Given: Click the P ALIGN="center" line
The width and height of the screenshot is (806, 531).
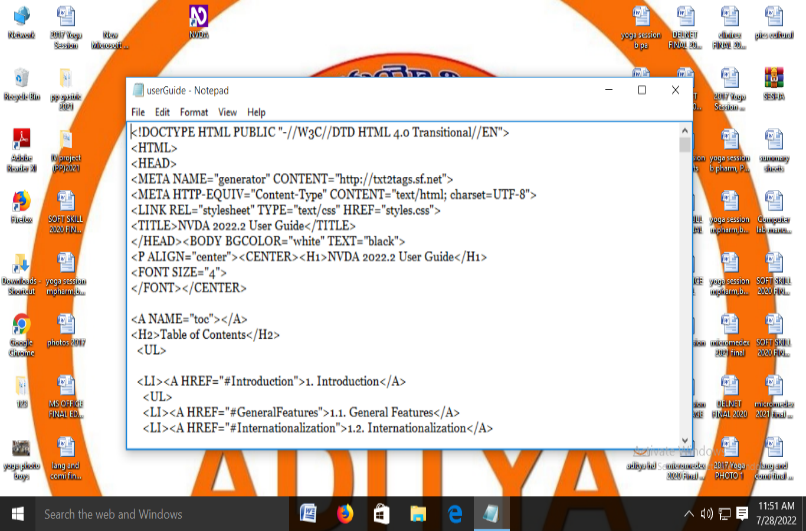Looking at the screenshot, I should click(x=309, y=257).
